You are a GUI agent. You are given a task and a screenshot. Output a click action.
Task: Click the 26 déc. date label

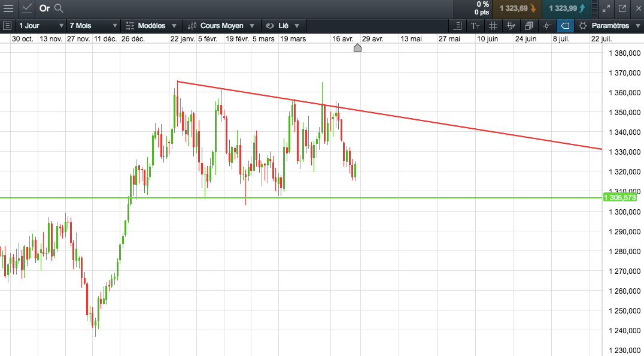pyautogui.click(x=133, y=38)
